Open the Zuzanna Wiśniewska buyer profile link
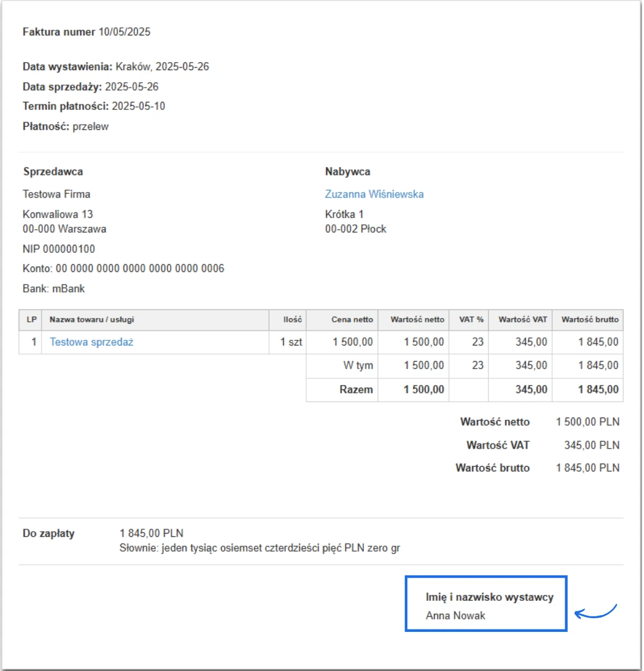Viewport: 644px width, 671px height. click(x=373, y=193)
